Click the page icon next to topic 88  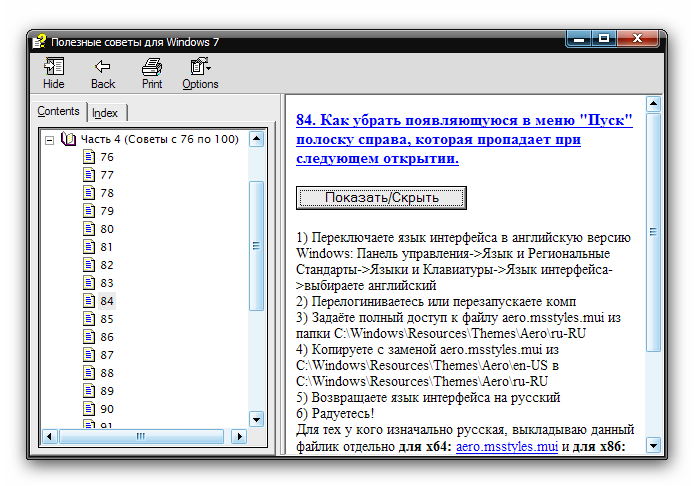(88, 373)
